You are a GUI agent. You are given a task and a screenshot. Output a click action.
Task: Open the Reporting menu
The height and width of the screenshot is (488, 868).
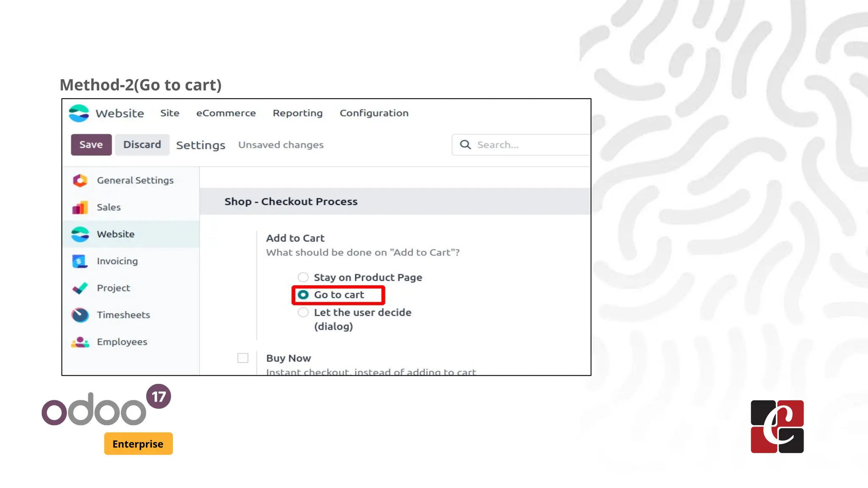(298, 113)
